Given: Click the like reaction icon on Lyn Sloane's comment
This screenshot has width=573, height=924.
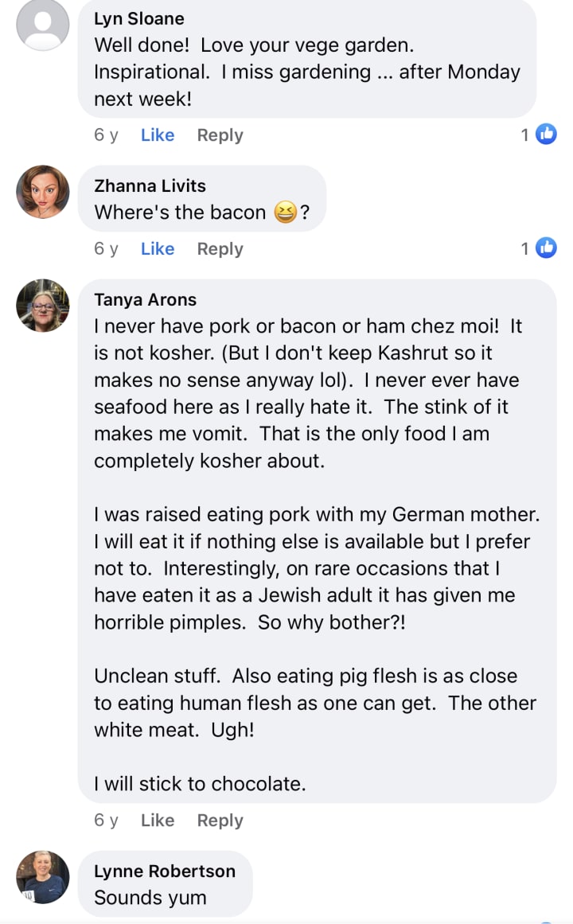Looking at the screenshot, I should tap(546, 135).
